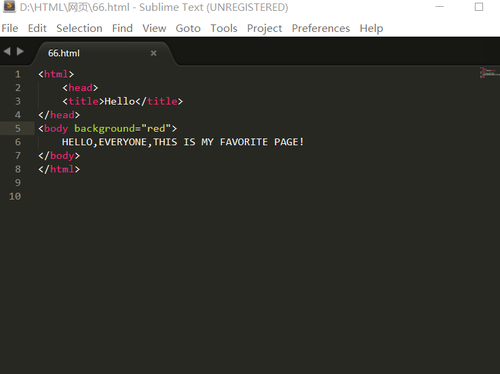
Task: Open the Selection menu
Action: [79, 28]
